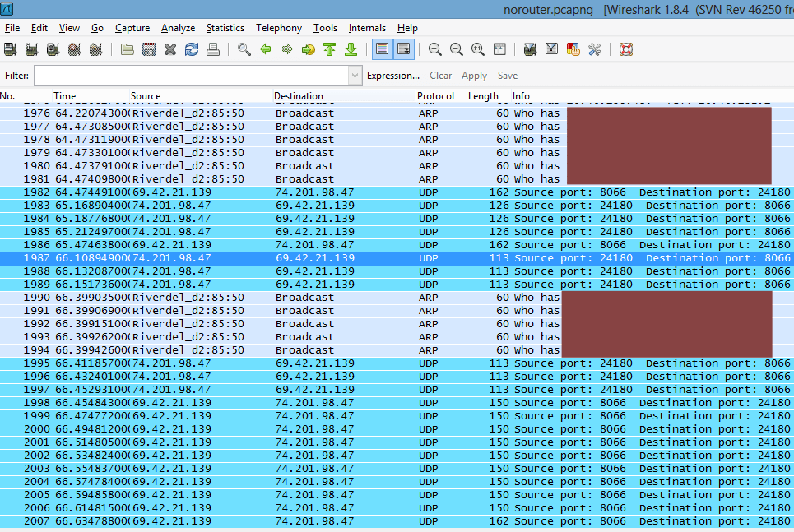Viewport: 794px width, 532px height.
Task: Jump to the last packet icon
Action: tap(351, 49)
